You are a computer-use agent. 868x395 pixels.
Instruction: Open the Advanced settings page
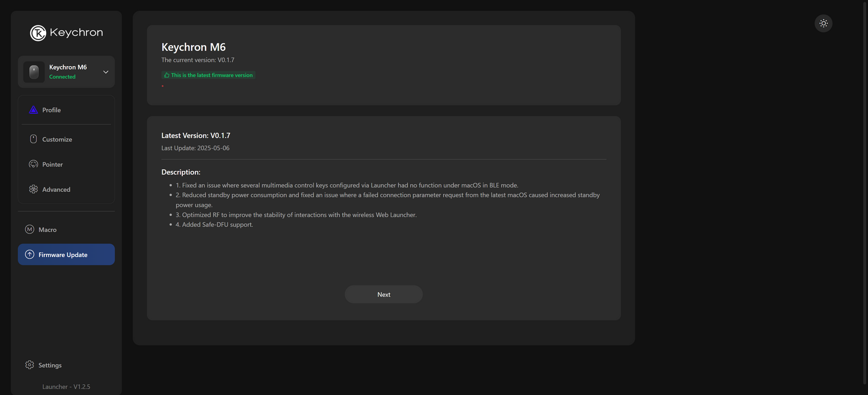[x=66, y=189]
